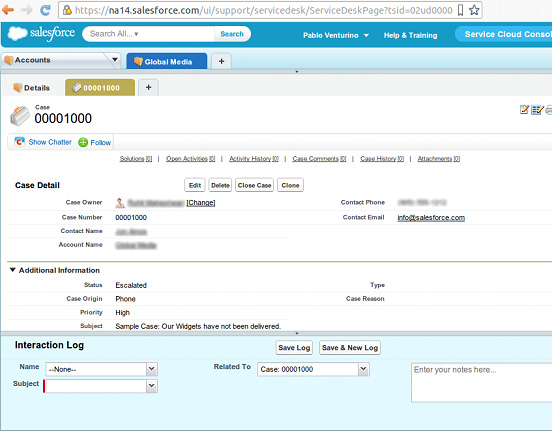Viewport: 552px width, 432px height.
Task: Click the Edit case button
Action: click(195, 185)
